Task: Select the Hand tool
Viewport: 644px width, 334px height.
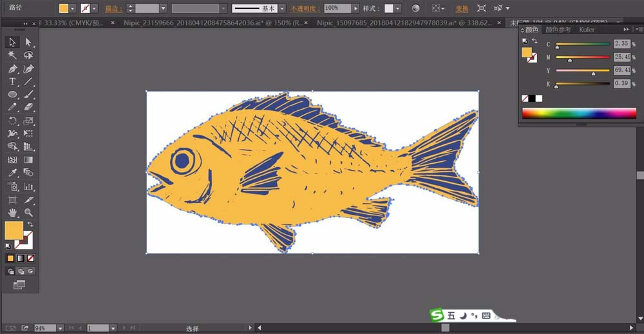Action: coord(12,213)
